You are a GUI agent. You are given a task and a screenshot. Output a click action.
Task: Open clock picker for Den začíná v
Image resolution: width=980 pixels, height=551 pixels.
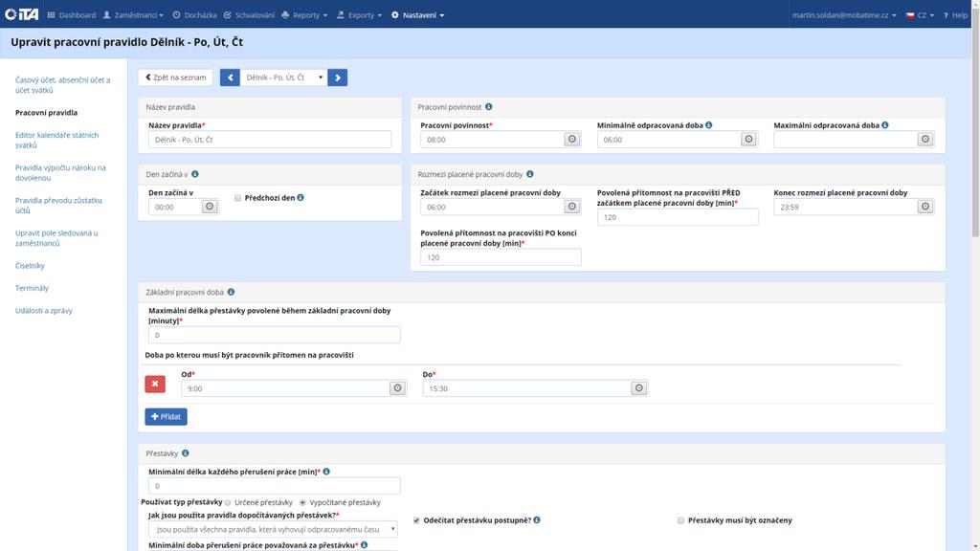click(210, 207)
